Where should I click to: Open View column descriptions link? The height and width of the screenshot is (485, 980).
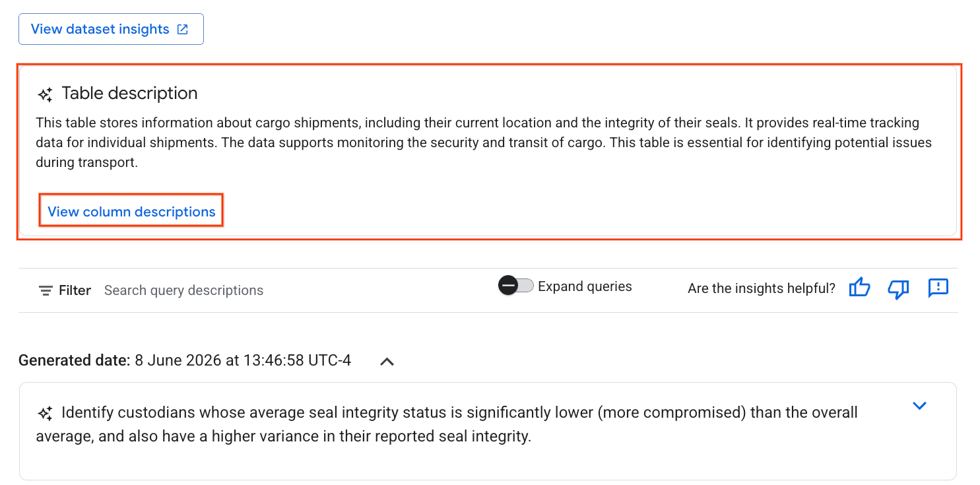(131, 211)
